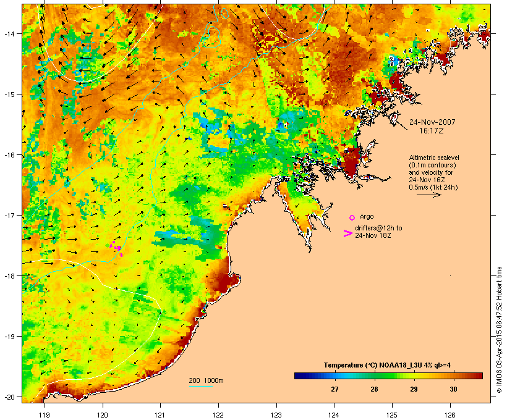Image resolution: width=507 pixels, height=420 pixels.
Task: Click the IMOS copyright timestamp text
Action: [x=499, y=330]
